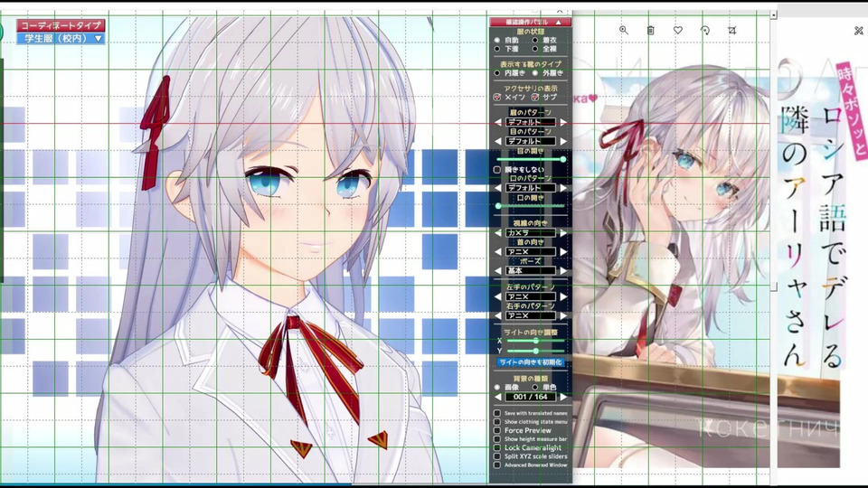This screenshot has width=868, height=488.
Task: Collapse the red operation panel header
Action: 531,22
